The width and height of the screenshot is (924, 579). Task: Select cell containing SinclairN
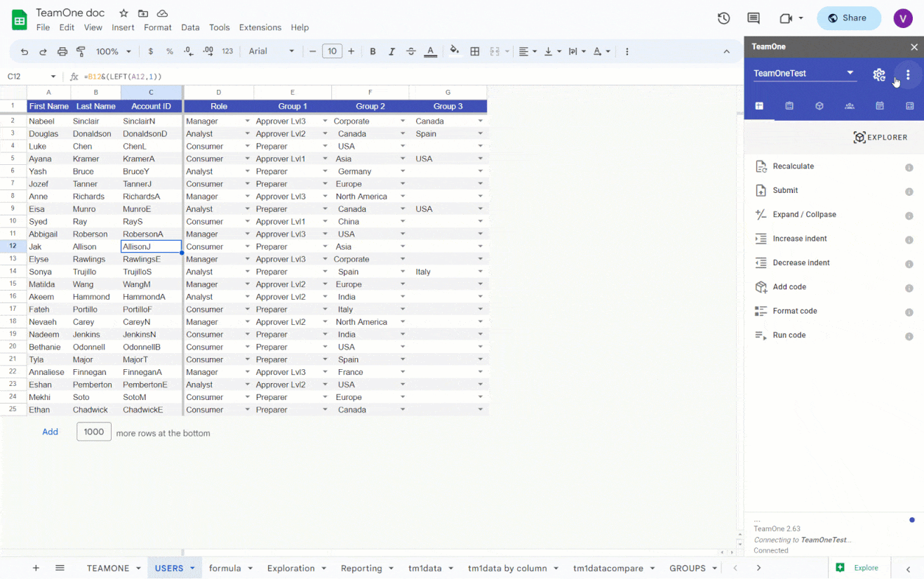(151, 121)
